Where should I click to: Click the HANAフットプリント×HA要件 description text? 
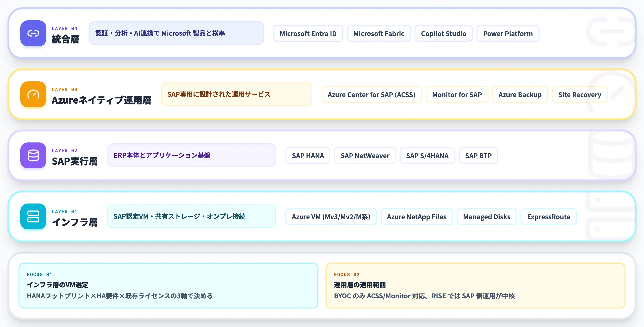pos(120,296)
